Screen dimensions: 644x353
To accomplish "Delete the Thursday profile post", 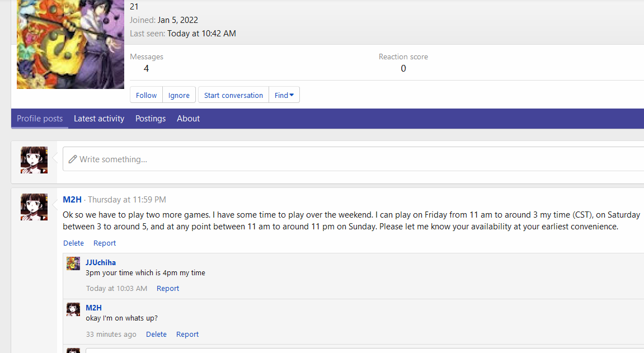I will [x=73, y=243].
